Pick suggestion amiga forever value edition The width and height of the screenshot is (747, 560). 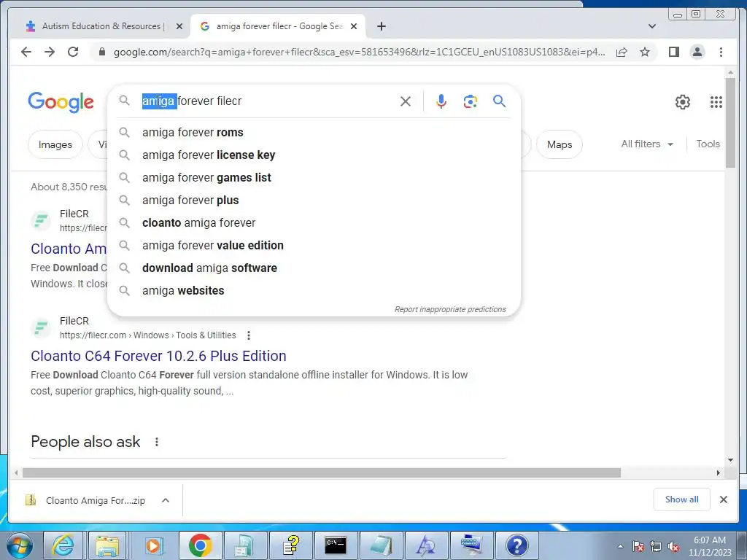[x=314, y=245]
